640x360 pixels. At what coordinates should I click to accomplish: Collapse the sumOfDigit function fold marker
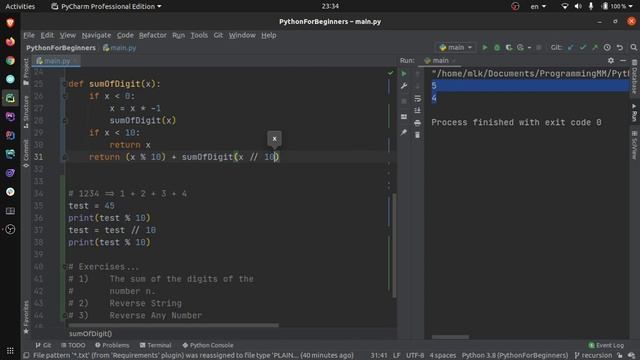pos(64,84)
